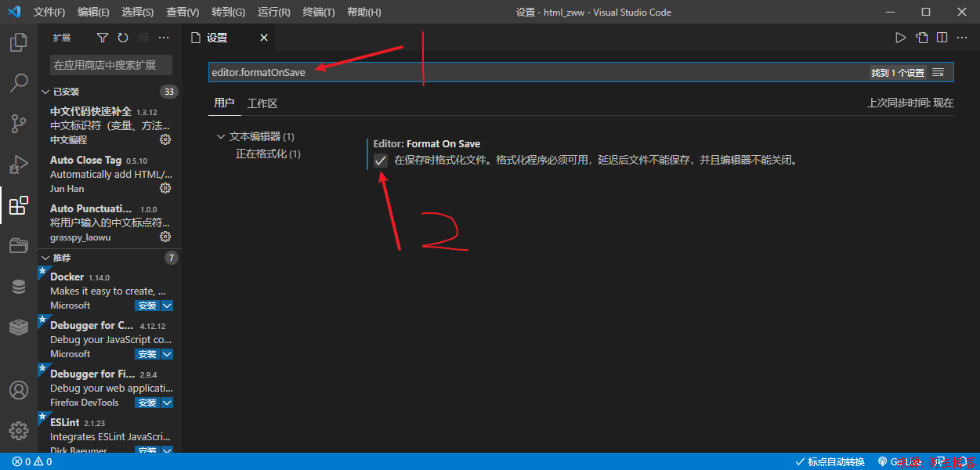Split the editor to the right
Viewport: 980px width, 470px height.
pyautogui.click(x=942, y=38)
